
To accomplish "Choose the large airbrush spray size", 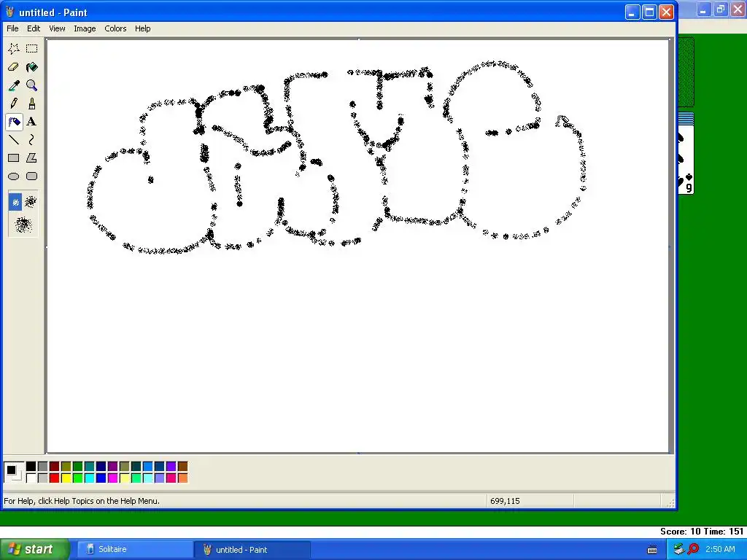I will pyautogui.click(x=23, y=225).
